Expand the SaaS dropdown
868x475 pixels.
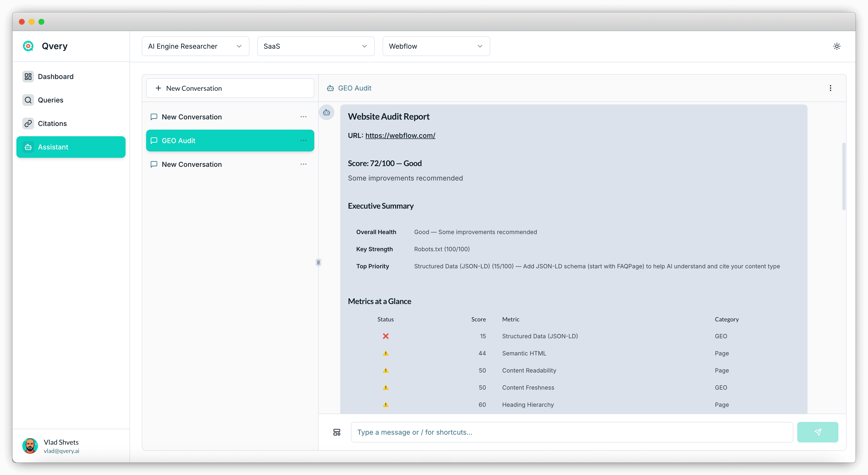(x=316, y=46)
